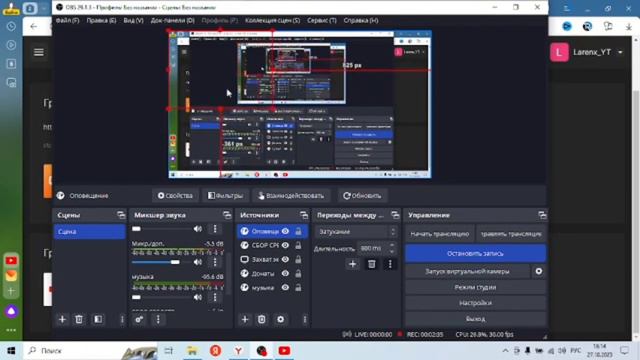This screenshot has width=640, height=360.
Task: Open the Коллекция сцен menu
Action: click(x=272, y=20)
